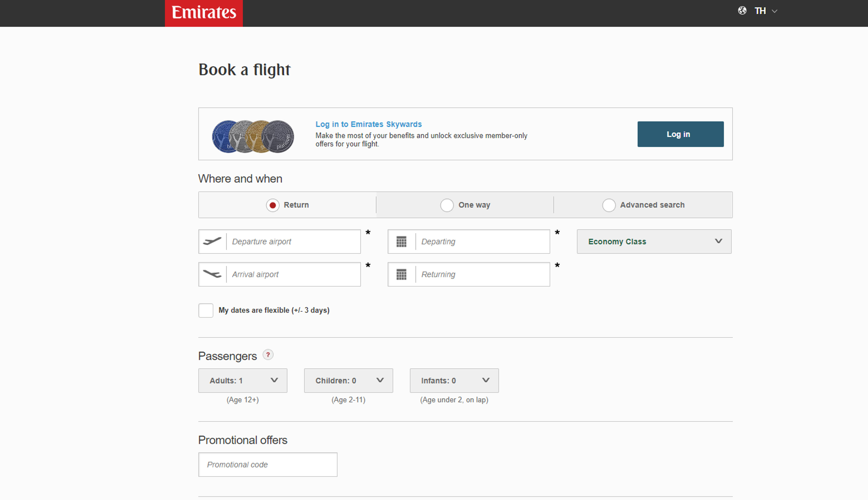
Task: Tick the flexible dates checkbox
Action: point(206,311)
